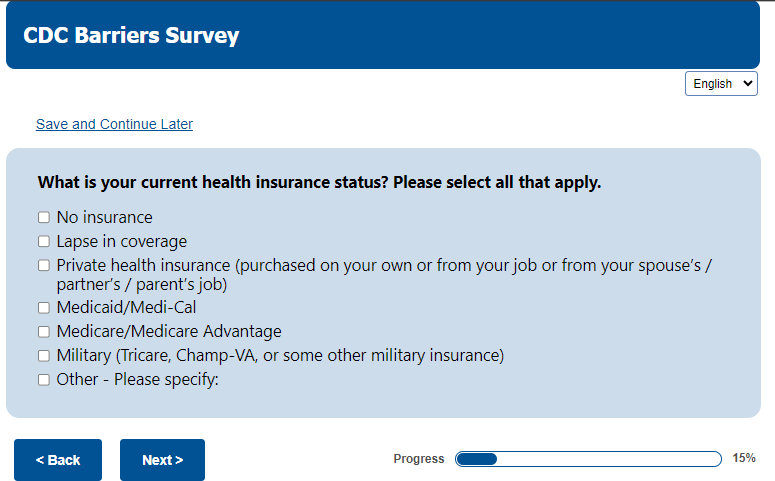The image size is (775, 481).
Task: Click the Military (Tricare, Champ-VA) label text
Action: [280, 355]
